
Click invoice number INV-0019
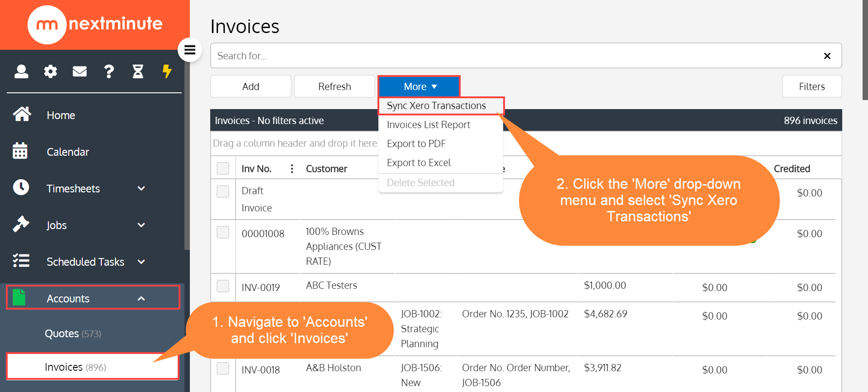(261, 287)
